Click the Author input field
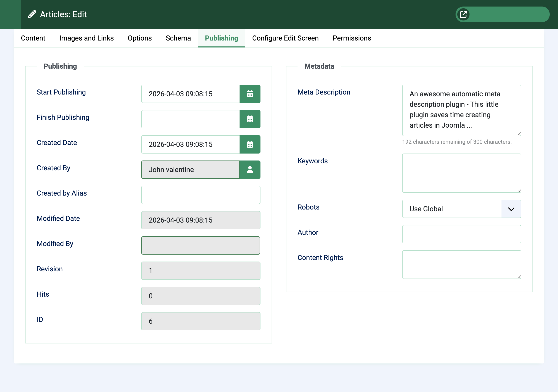Image resolution: width=558 pixels, height=392 pixels. (461, 234)
